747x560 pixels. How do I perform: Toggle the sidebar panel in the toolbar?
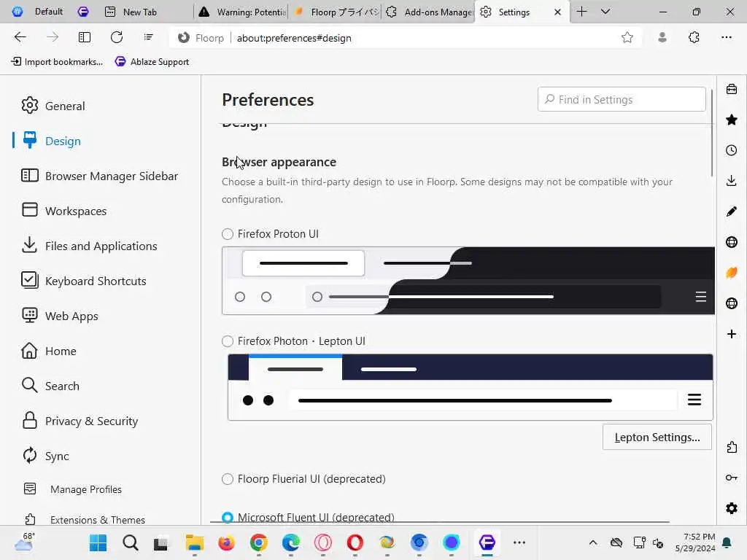point(85,37)
